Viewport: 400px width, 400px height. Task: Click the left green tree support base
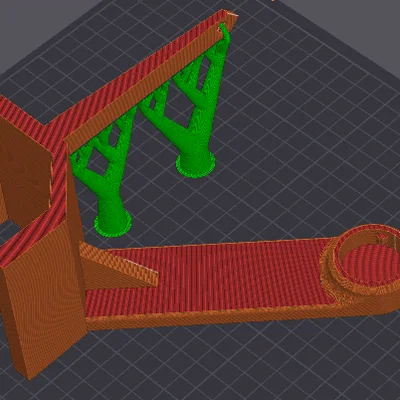[x=113, y=224]
